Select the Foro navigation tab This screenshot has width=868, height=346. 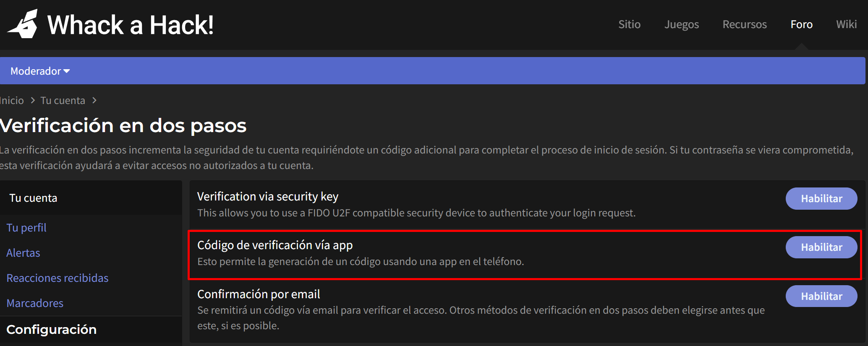point(801,24)
